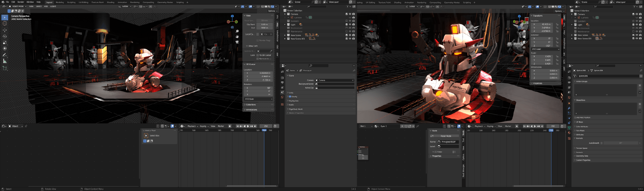644x191 pixels.
Task: Choose the Annotate pencil tool
Action: pos(5,55)
